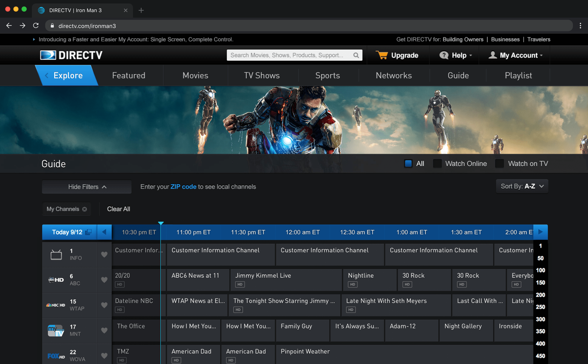The height and width of the screenshot is (364, 588).
Task: Select the Family Guy program
Action: pos(302,330)
